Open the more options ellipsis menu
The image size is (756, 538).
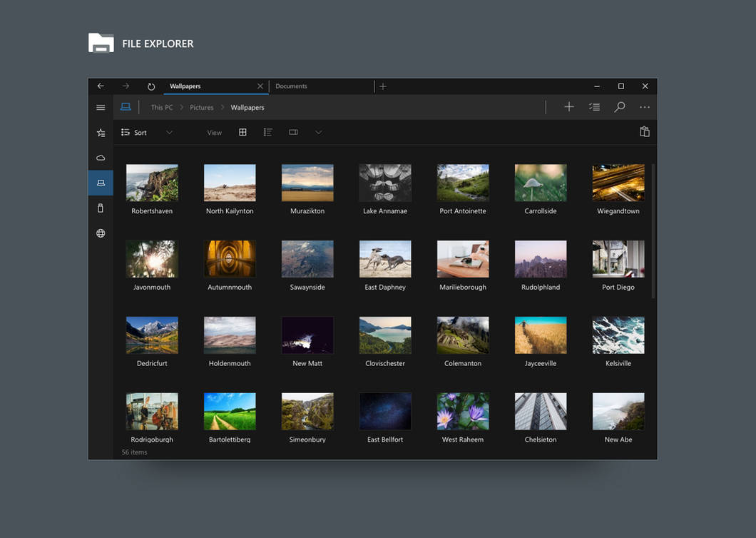pyautogui.click(x=645, y=106)
